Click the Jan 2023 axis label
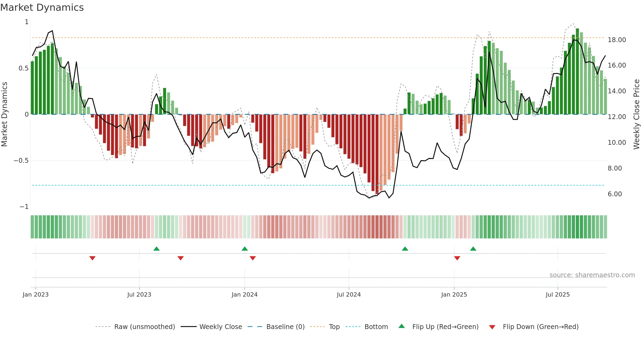Screen dimensions: 644x362 click(36, 294)
